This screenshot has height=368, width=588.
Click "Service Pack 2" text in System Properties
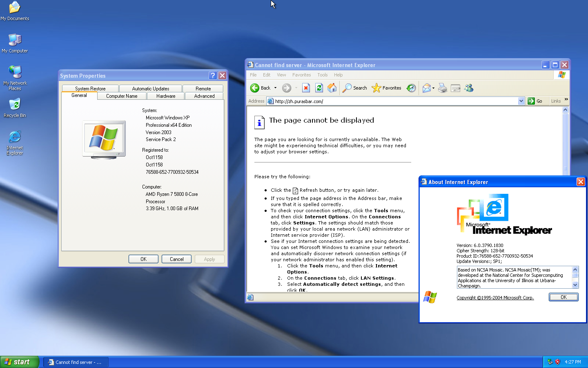tap(160, 139)
